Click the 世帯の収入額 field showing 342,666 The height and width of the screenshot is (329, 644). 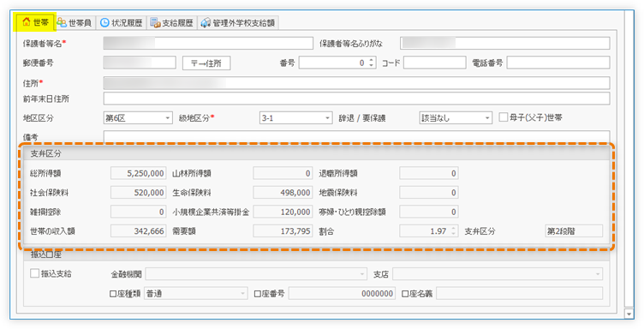[139, 231]
